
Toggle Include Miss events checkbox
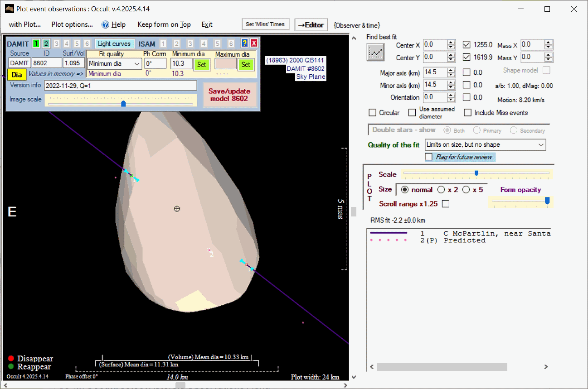(x=468, y=113)
